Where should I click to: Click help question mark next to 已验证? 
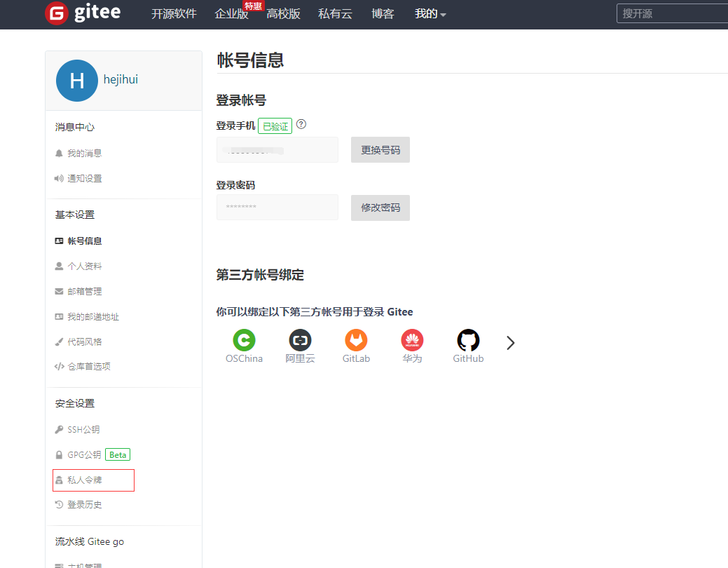pyautogui.click(x=301, y=125)
